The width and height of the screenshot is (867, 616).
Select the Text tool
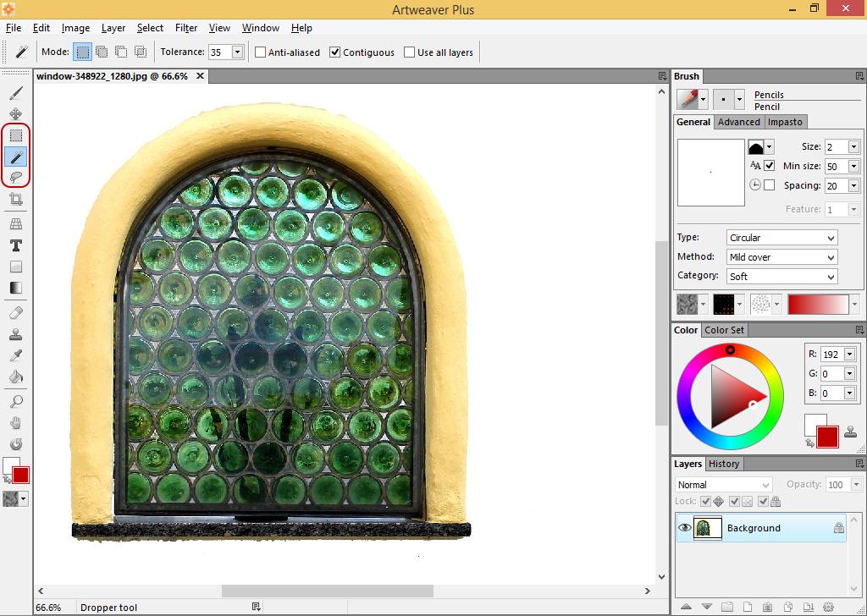(x=15, y=245)
